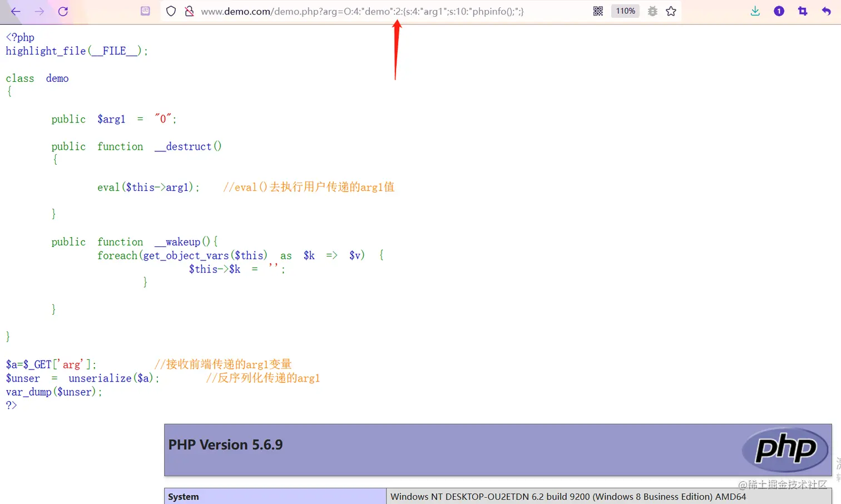Go forward to the next page
This screenshot has height=504, width=841.
[x=39, y=11]
